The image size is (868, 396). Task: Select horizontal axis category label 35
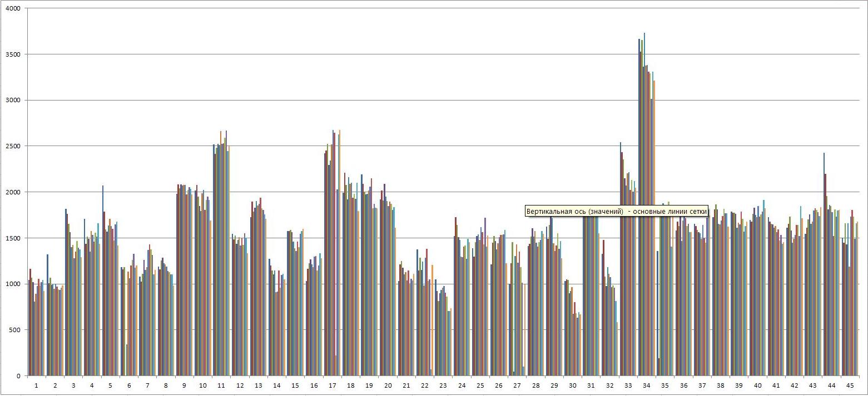click(x=665, y=385)
